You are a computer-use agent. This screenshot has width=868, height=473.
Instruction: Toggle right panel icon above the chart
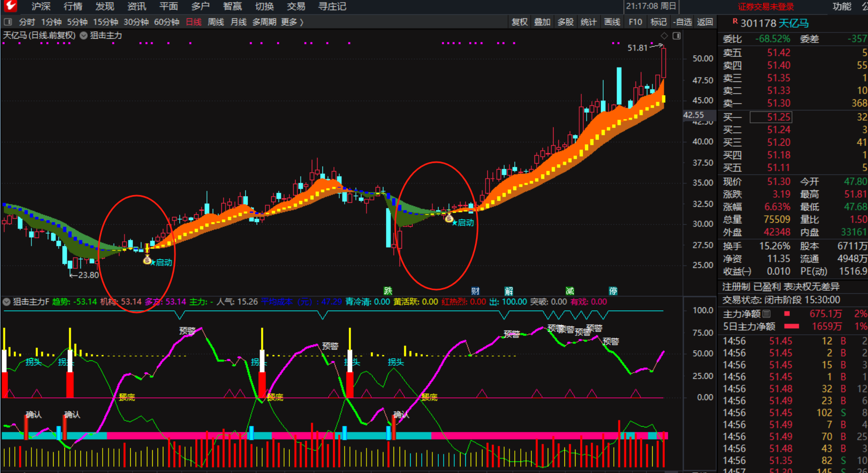(677, 36)
